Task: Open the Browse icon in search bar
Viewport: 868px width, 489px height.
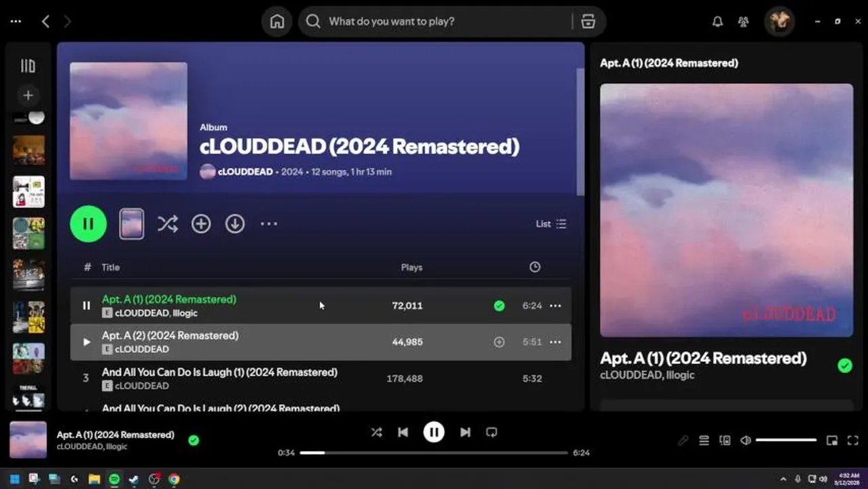Action: pos(588,21)
